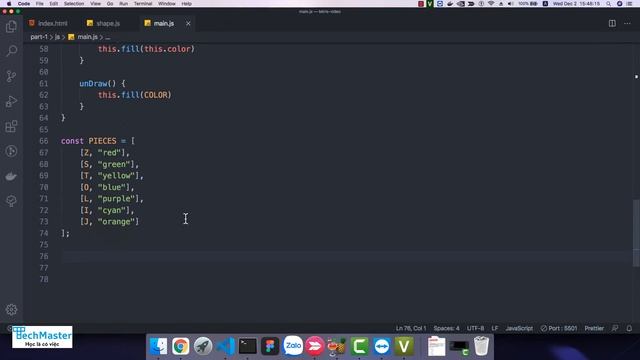Open the Window menu
The image size is (640, 360).
(x=167, y=4)
